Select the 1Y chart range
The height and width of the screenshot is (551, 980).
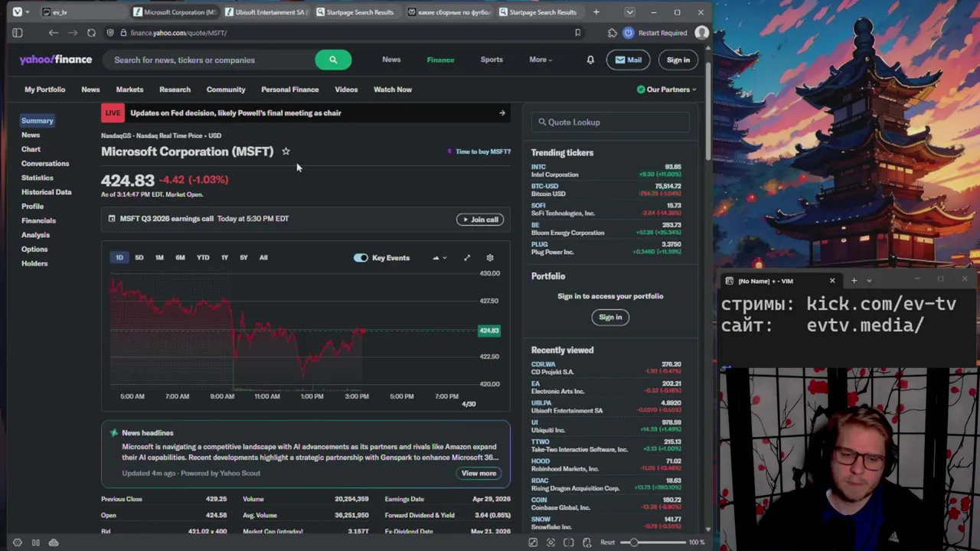(x=224, y=258)
